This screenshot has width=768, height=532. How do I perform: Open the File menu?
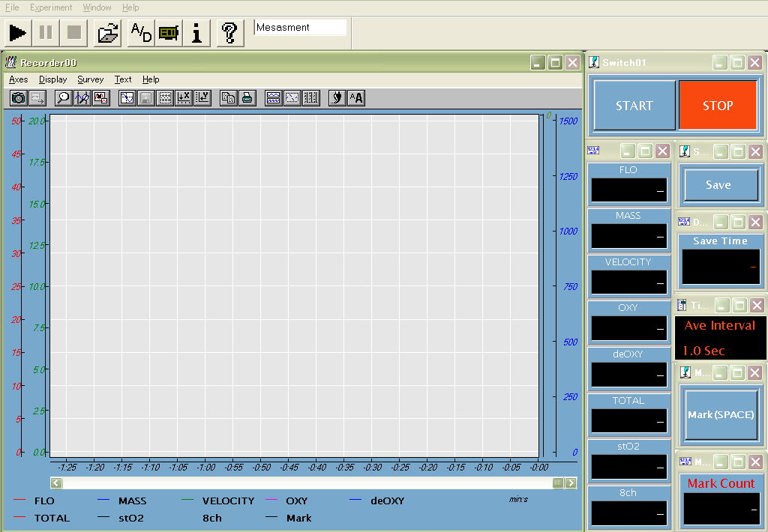pyautogui.click(x=12, y=7)
